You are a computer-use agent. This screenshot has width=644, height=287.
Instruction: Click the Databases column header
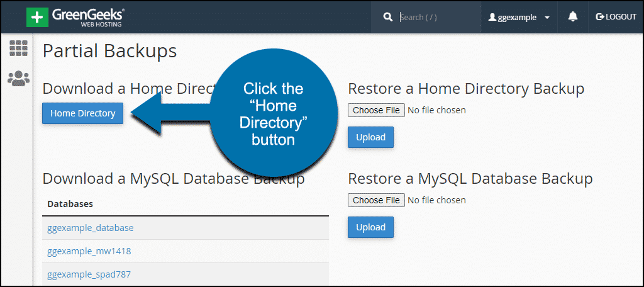(x=70, y=204)
